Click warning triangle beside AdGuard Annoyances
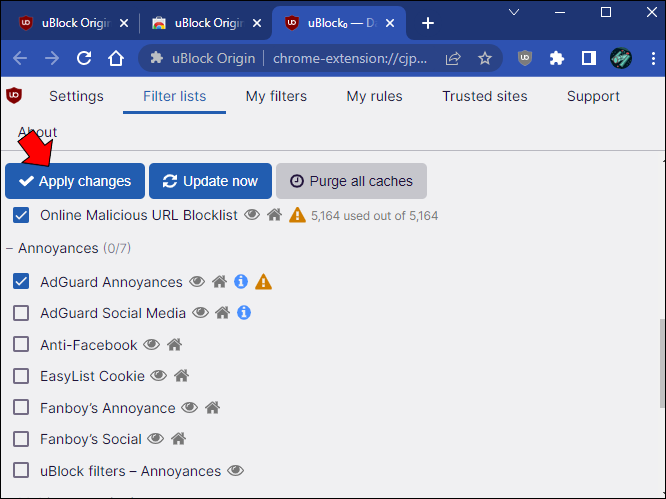Screen dimensions: 666x499 (x=263, y=282)
